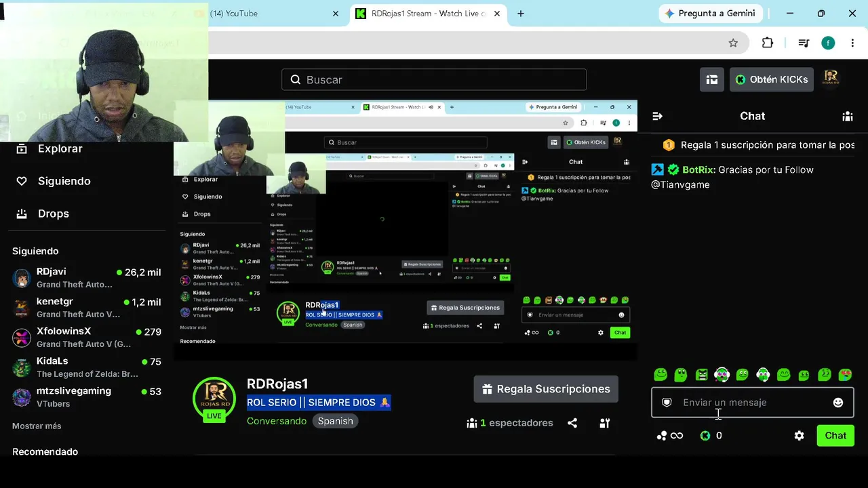Open the KidaLs Zelda stream
This screenshot has height=488, width=868.
coord(87,367)
